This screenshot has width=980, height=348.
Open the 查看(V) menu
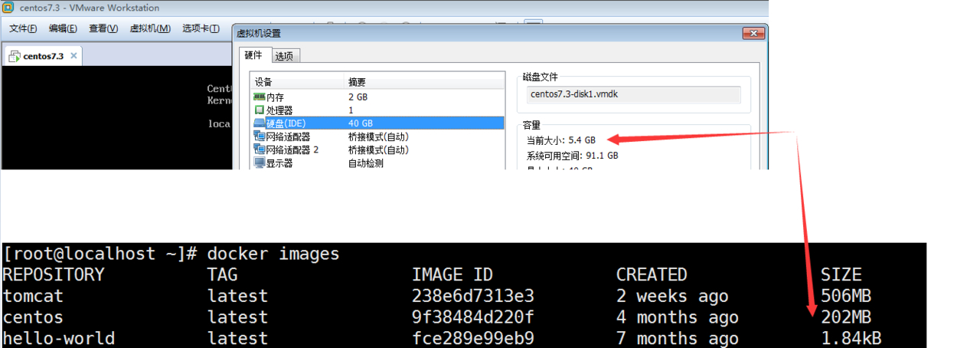coord(103,28)
